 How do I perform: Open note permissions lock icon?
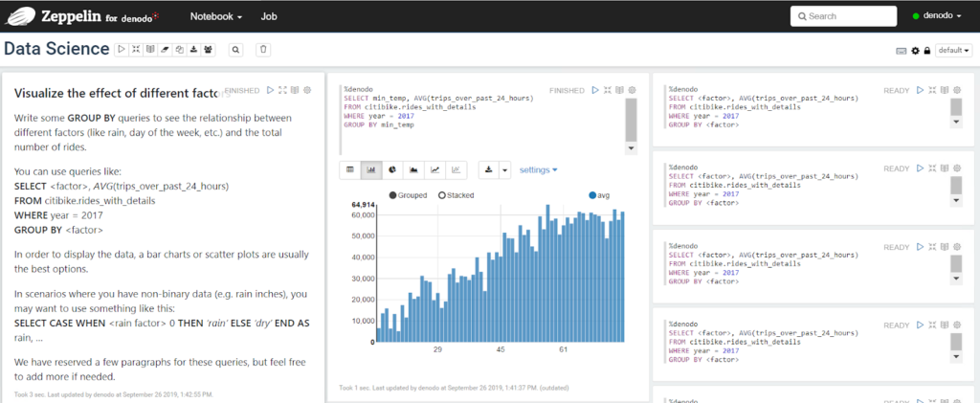[x=926, y=51]
